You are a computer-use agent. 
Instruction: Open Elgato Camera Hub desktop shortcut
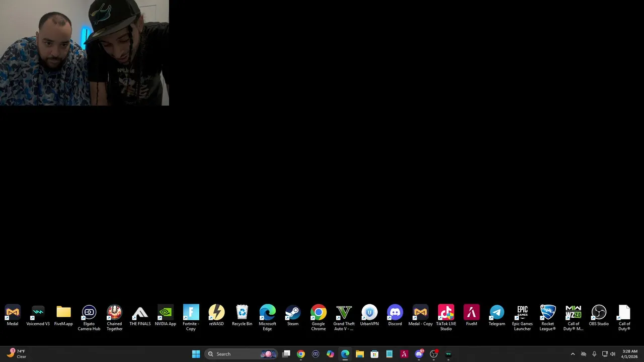point(89,318)
